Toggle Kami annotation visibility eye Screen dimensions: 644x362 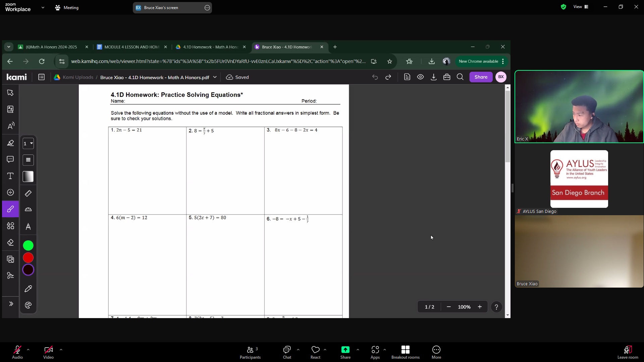(x=420, y=77)
